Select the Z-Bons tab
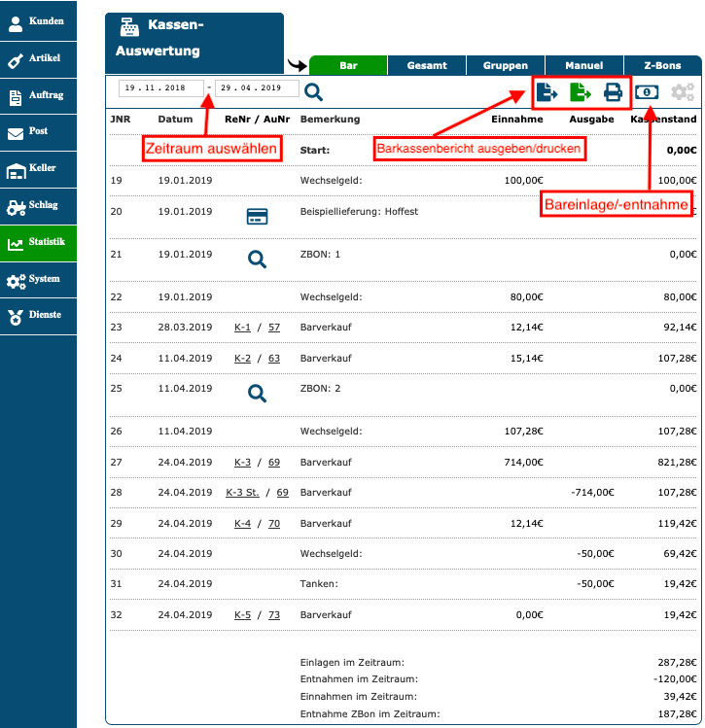 (662, 66)
